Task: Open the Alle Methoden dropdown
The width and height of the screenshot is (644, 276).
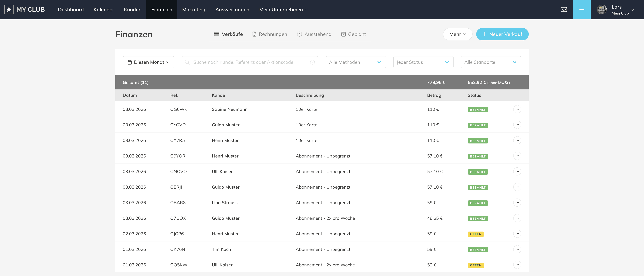Action: pos(355,62)
